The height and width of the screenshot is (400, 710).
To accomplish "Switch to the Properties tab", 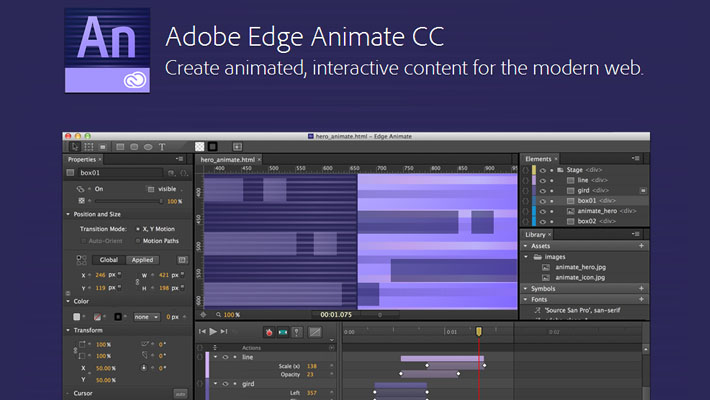I will [x=82, y=159].
